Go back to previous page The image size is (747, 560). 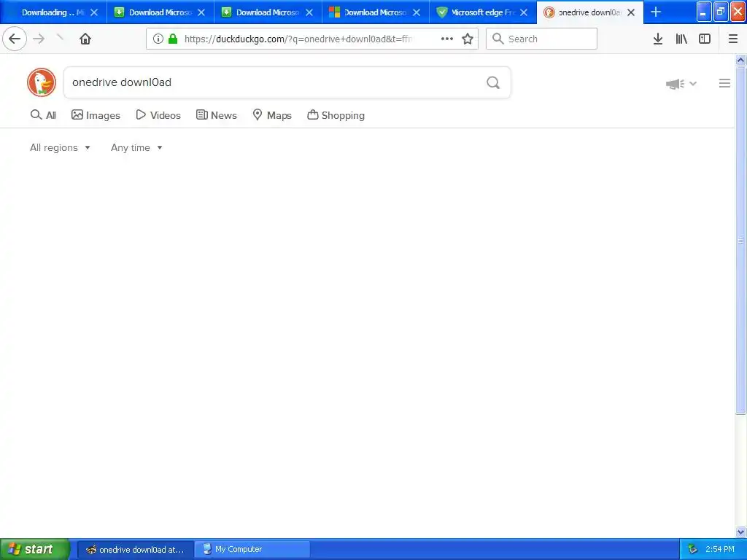15,39
